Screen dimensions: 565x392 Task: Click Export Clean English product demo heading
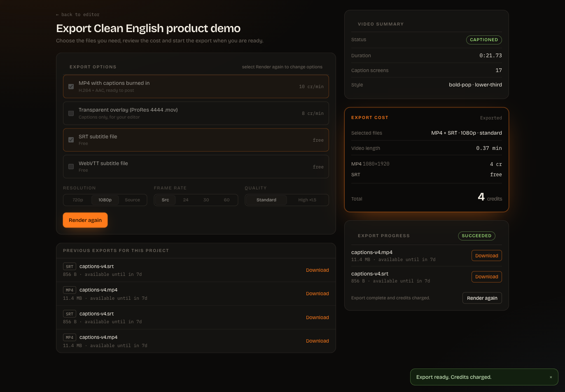[x=148, y=28]
